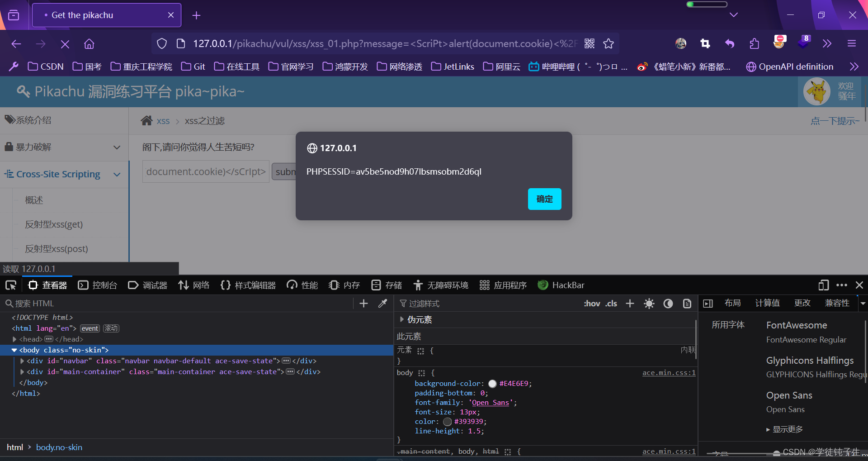Open the ace.min.css:1 link for body rule

click(x=669, y=373)
